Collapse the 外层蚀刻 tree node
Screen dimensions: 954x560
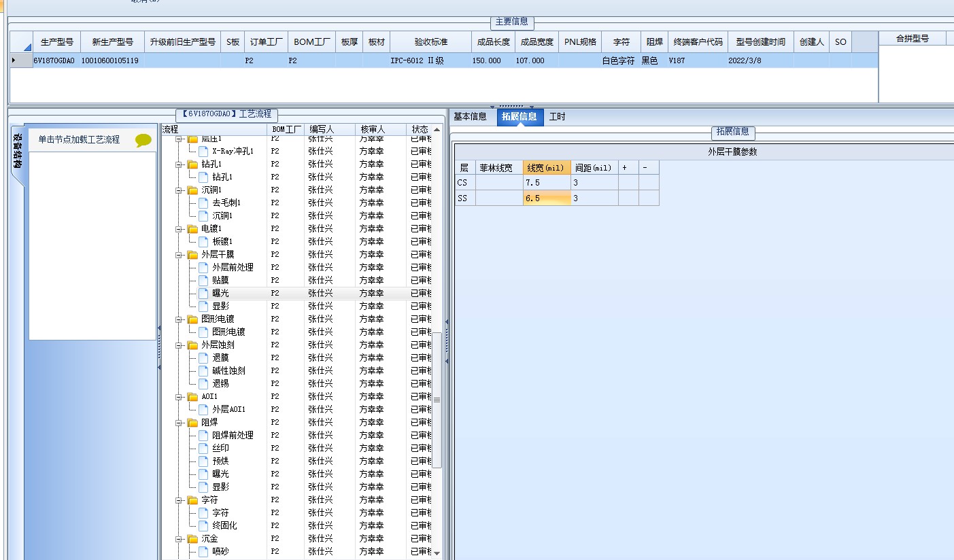(180, 345)
